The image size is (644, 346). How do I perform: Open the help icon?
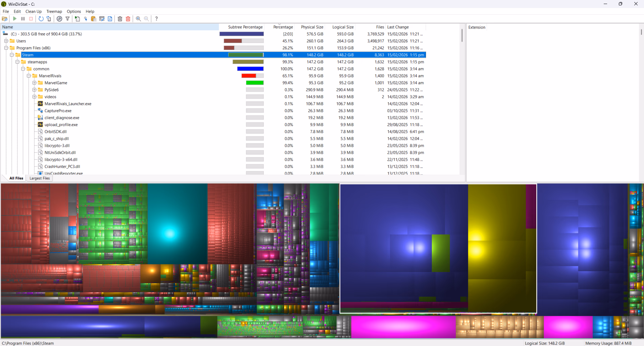(156, 19)
